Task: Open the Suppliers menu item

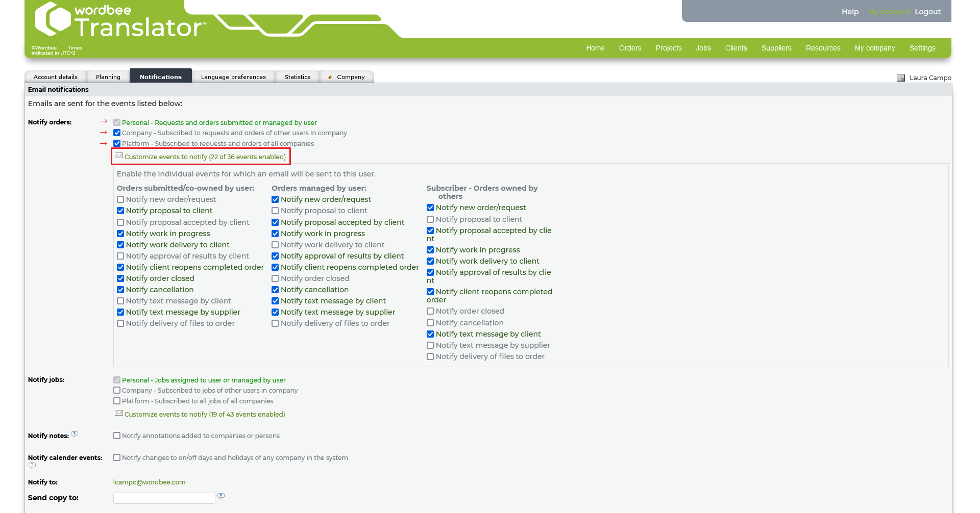Action: click(776, 48)
